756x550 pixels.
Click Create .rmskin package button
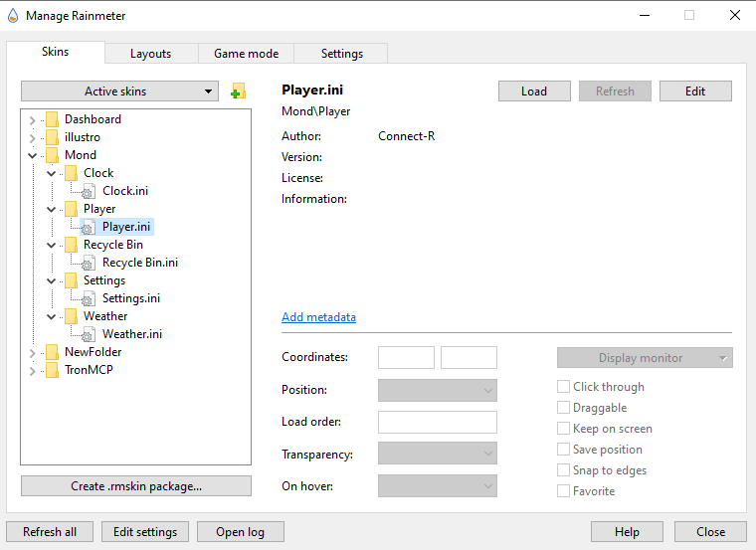136,486
